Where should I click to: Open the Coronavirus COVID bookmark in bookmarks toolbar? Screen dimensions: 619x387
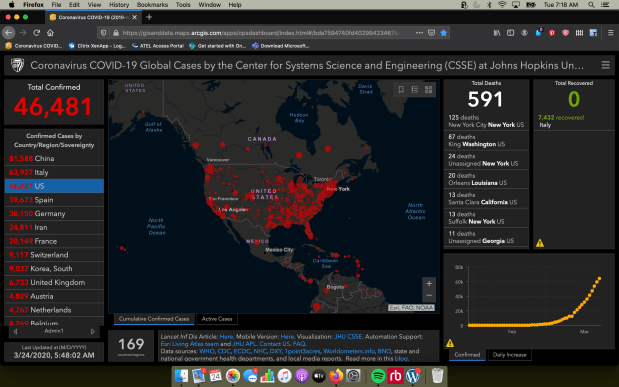click(34, 46)
